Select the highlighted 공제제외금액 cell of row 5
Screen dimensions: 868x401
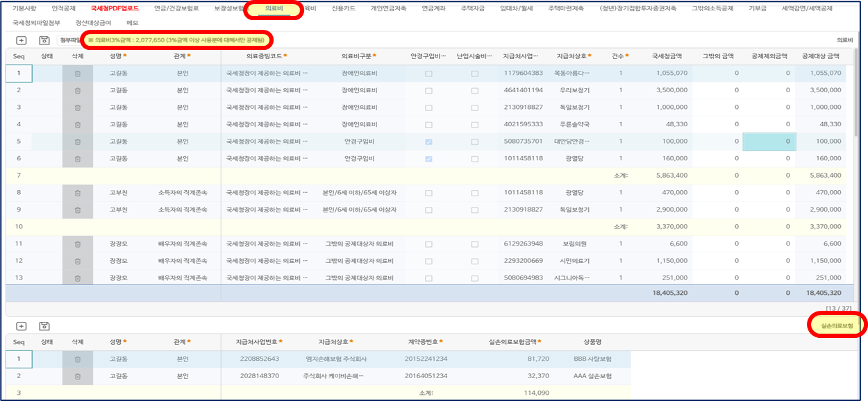pyautogui.click(x=769, y=141)
